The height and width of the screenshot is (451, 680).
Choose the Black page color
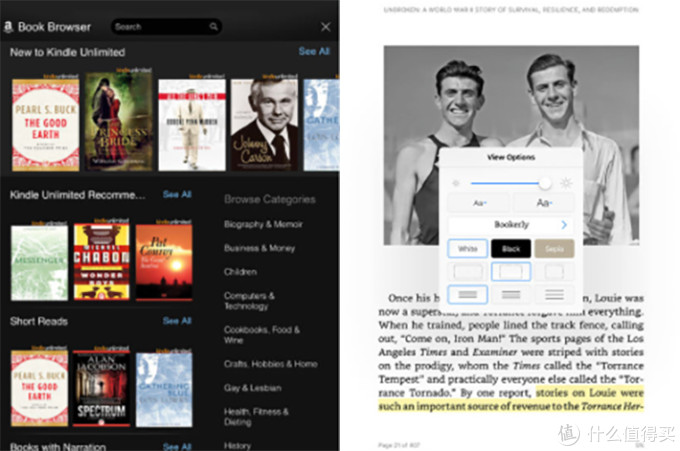click(x=511, y=248)
